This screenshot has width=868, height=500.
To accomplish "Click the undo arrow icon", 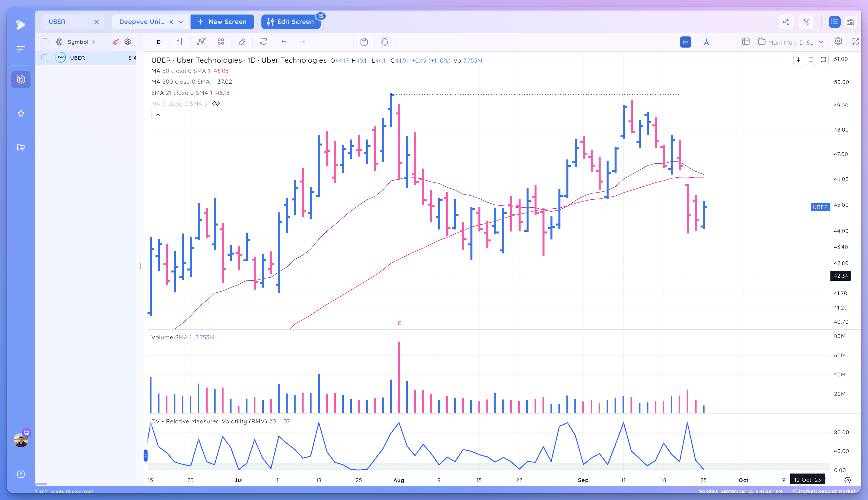I will [x=284, y=42].
